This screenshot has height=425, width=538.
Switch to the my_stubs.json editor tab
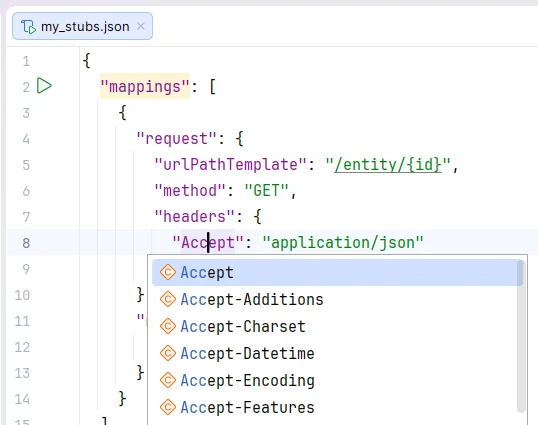click(x=82, y=26)
